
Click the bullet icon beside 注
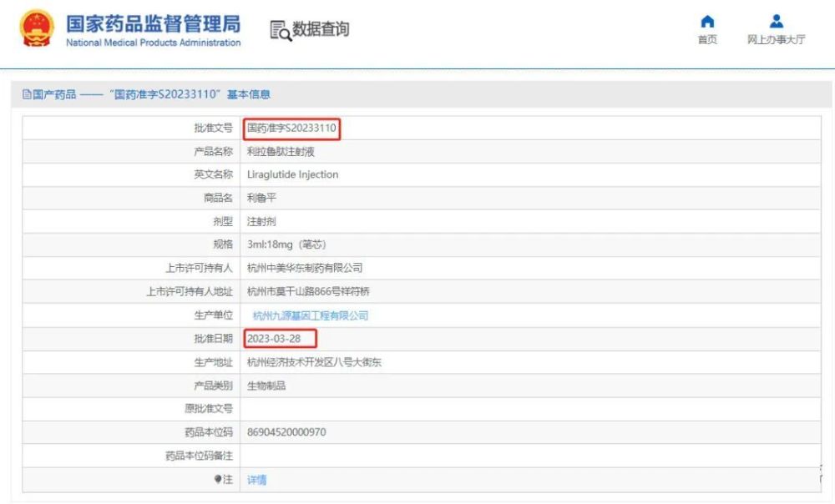coord(218,479)
